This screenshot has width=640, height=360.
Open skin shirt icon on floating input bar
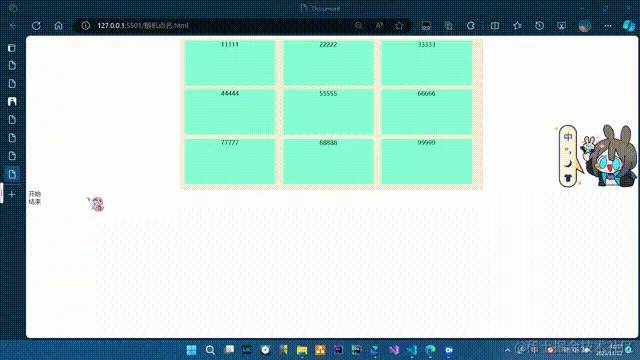pos(567,178)
